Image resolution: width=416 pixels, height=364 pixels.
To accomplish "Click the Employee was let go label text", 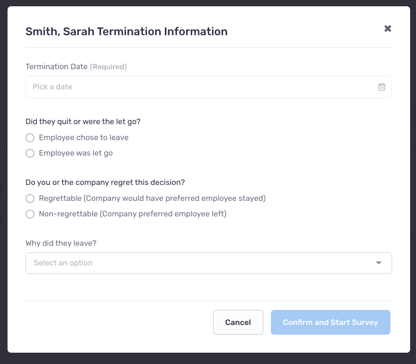I will pos(76,153).
